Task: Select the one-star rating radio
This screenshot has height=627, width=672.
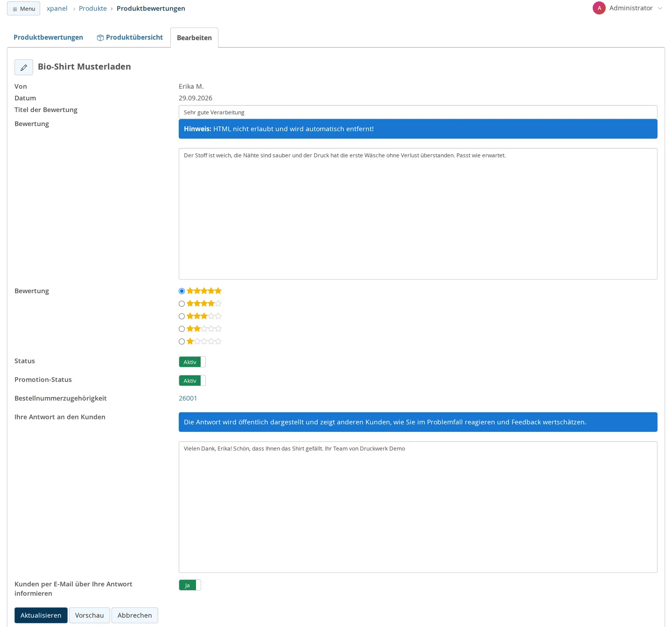Action: [x=182, y=342]
